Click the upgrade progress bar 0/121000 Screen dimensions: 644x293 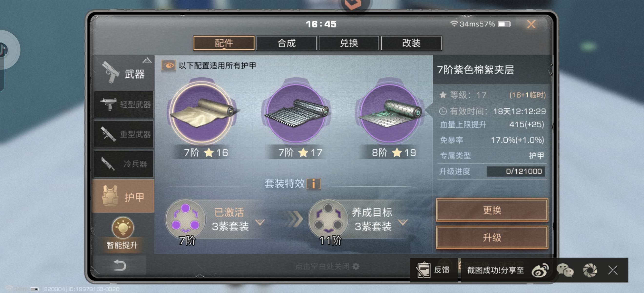[516, 171]
